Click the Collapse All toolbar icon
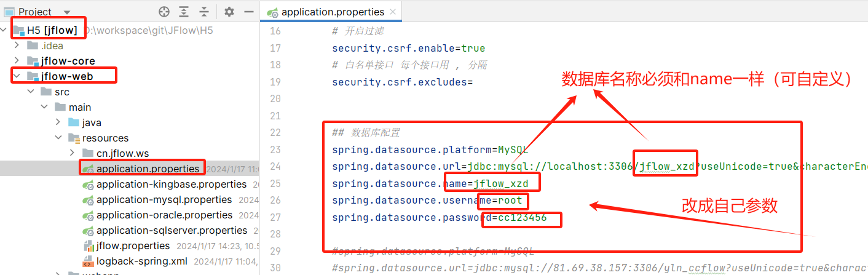This screenshot has width=868, height=275. (x=204, y=12)
